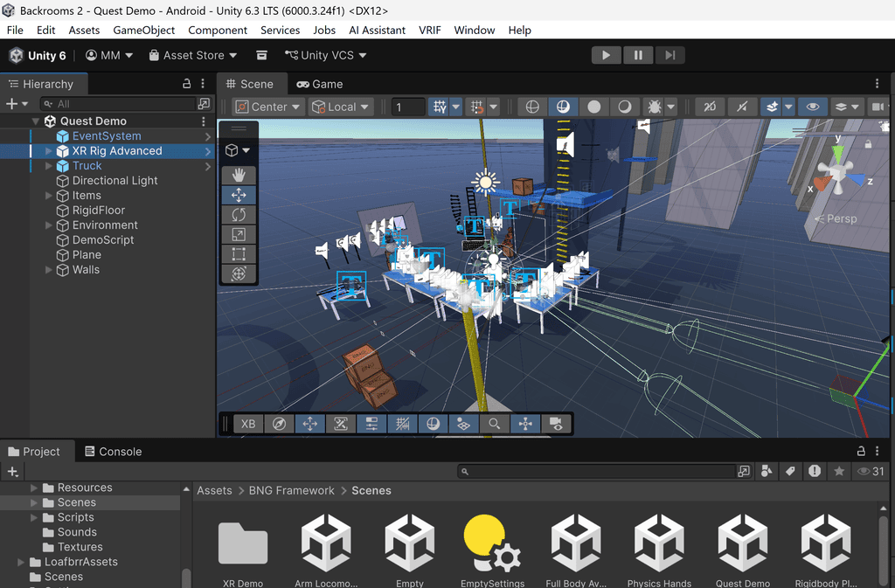
Task: Show favorites with the star icon
Action: tap(839, 471)
